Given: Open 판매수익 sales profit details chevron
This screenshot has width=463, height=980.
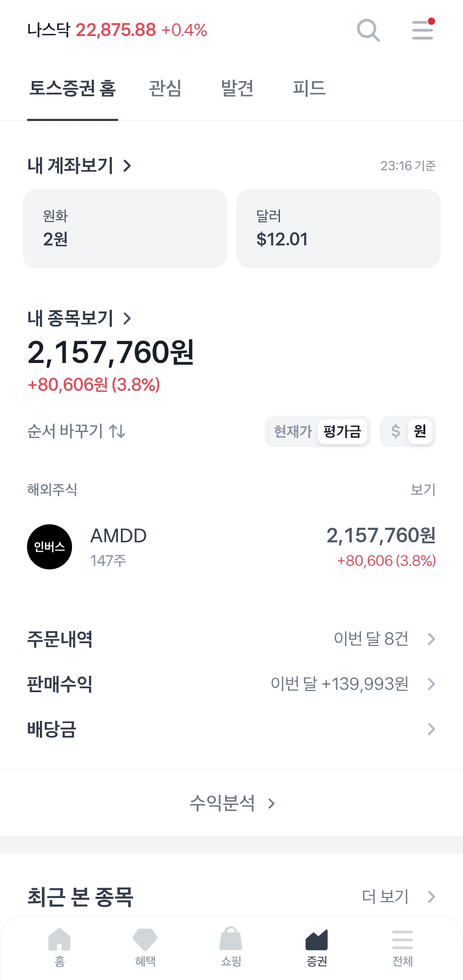Looking at the screenshot, I should click(x=431, y=684).
